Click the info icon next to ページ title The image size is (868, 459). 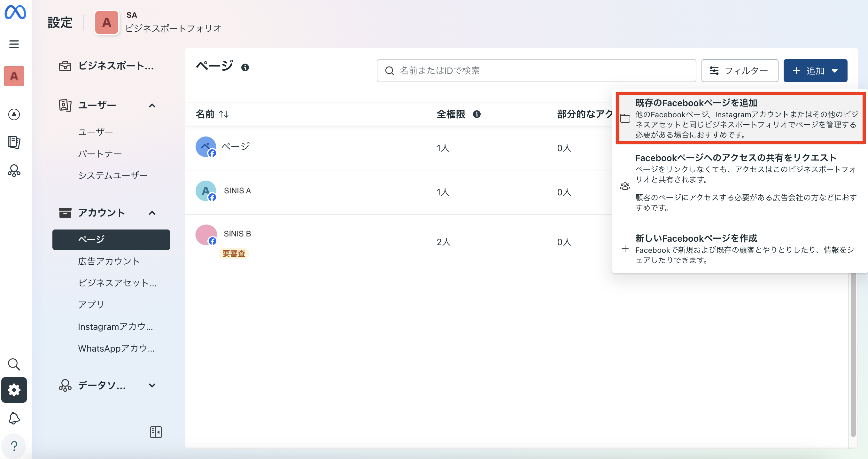[x=245, y=67]
